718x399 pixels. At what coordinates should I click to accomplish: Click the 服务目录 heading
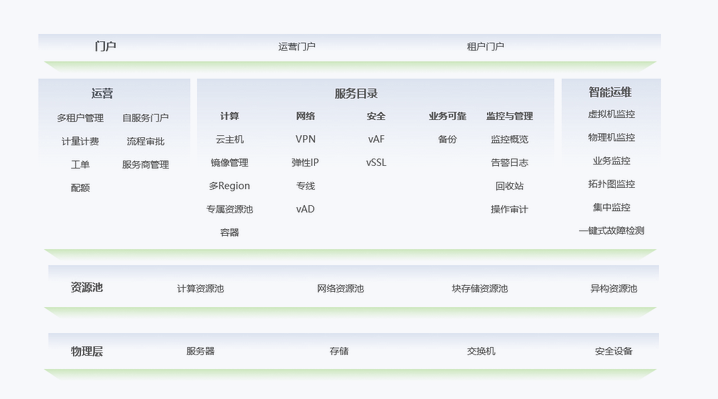click(x=356, y=93)
